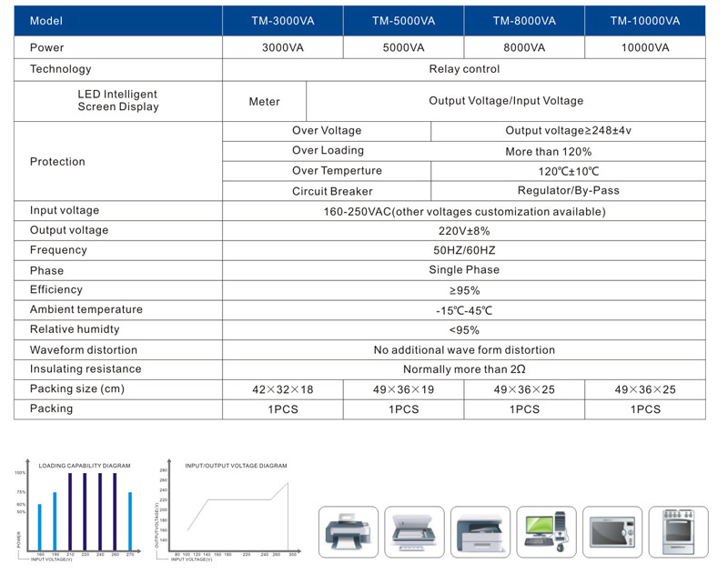Select the Single Phase cell
This screenshot has width=728, height=574.
tap(464, 270)
